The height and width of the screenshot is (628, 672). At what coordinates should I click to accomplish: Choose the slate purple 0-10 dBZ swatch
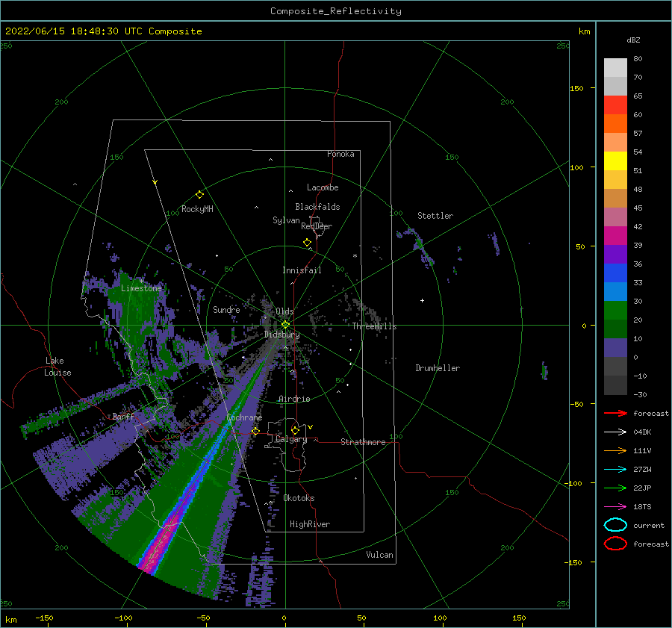point(615,348)
